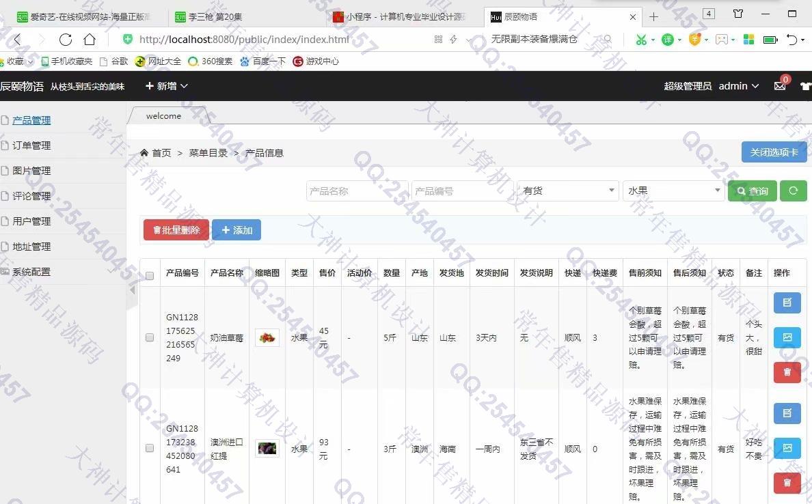
Task: Click the browser back arrow
Action: (x=18, y=40)
